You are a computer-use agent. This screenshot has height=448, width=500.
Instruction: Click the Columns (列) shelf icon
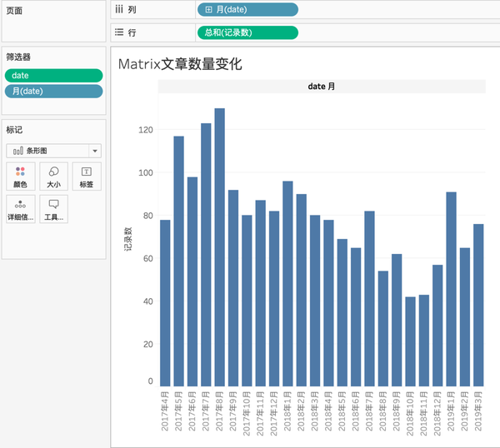click(x=119, y=9)
